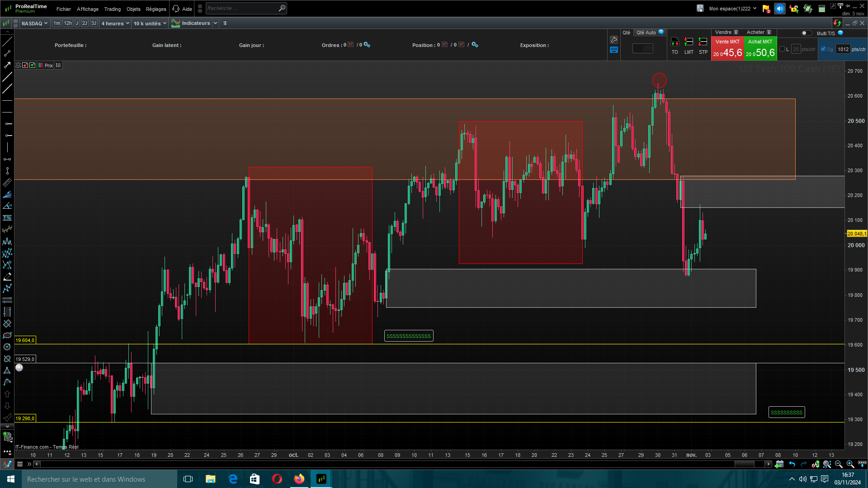
Task: Uncheck the Sg stop checkbox
Action: (x=823, y=49)
